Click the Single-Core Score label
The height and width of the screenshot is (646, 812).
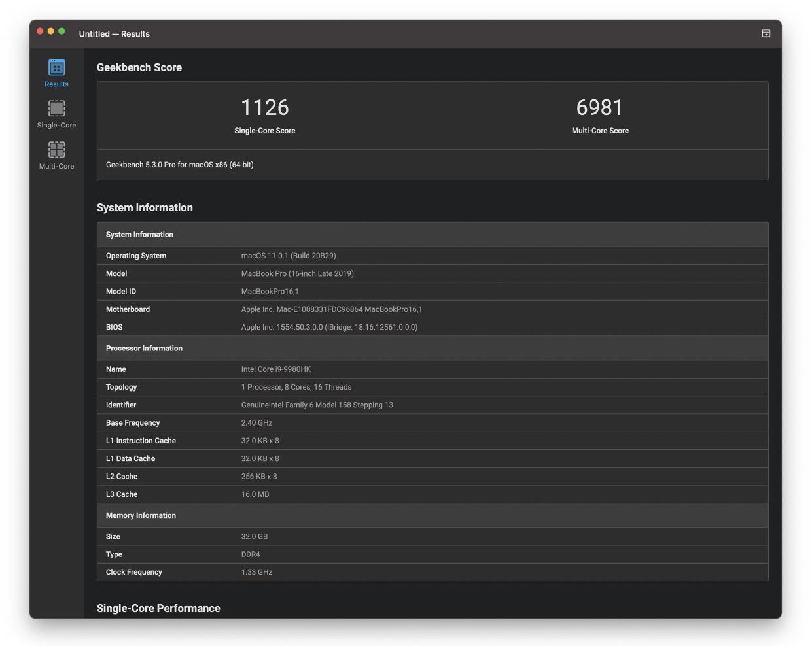click(x=265, y=131)
